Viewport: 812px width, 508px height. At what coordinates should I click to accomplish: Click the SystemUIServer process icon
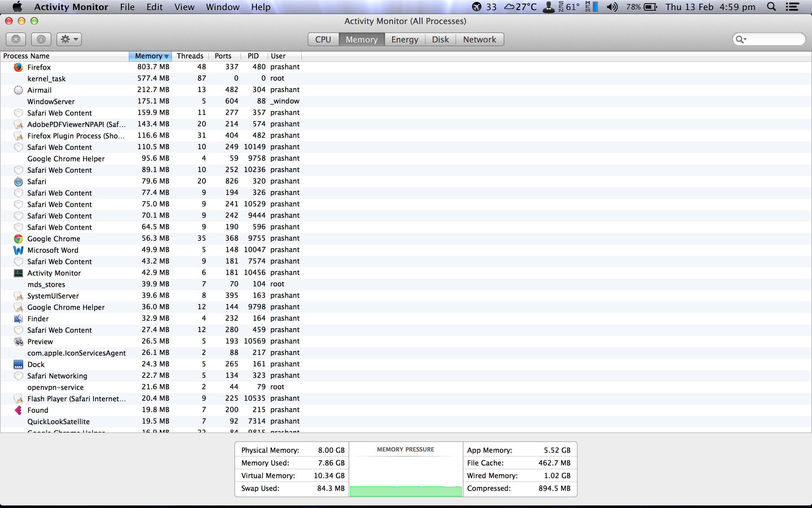(x=18, y=296)
